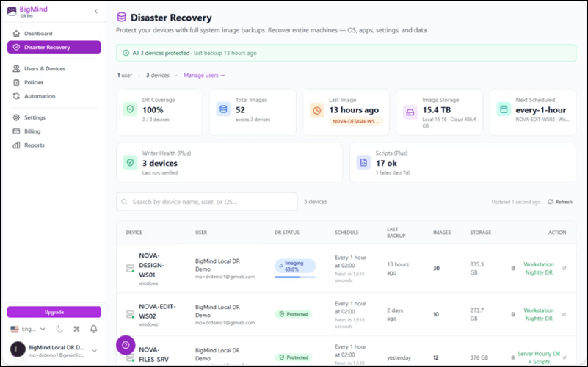Open the Automation section

coord(54,96)
